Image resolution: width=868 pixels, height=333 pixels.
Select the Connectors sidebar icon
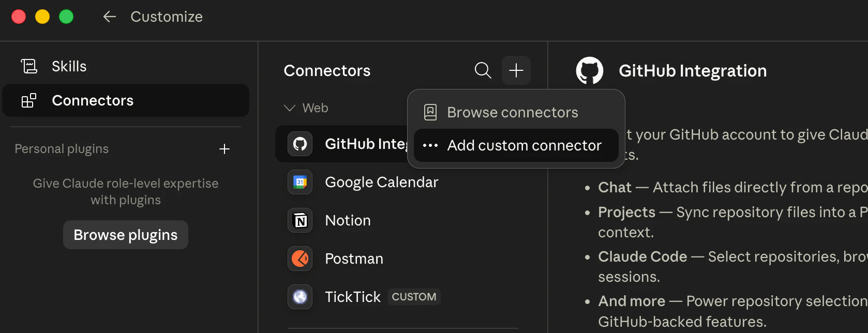tap(29, 100)
